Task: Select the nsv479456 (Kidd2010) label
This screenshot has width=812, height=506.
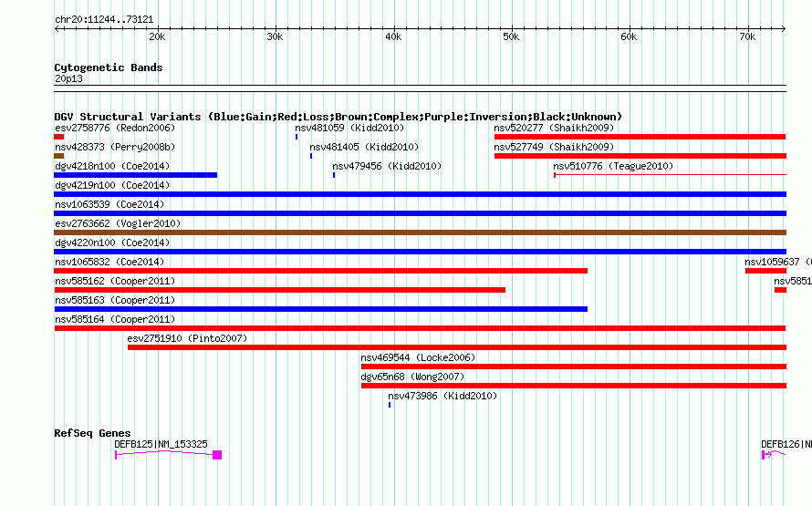Action: click(x=387, y=166)
